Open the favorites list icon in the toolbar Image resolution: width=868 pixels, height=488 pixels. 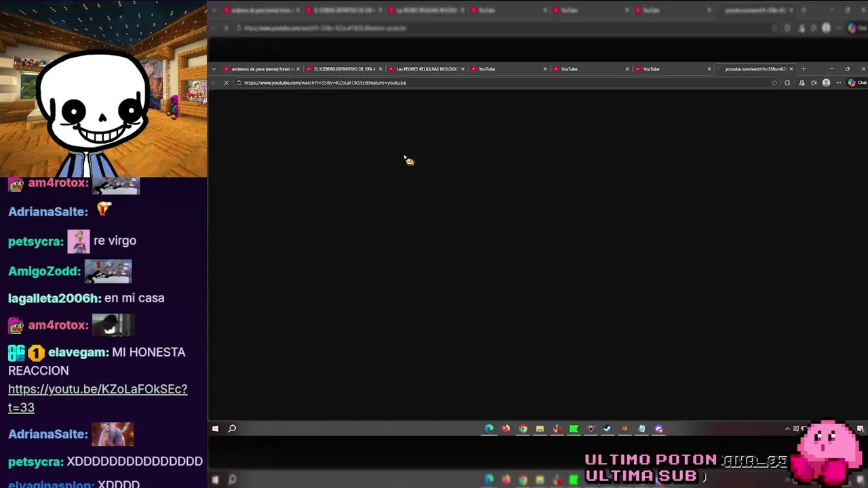pos(814,83)
